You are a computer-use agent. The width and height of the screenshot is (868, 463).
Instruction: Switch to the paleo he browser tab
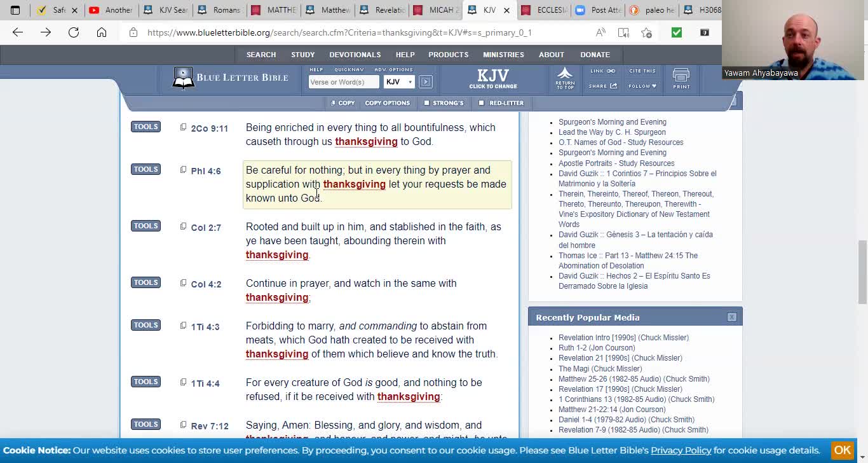click(651, 10)
